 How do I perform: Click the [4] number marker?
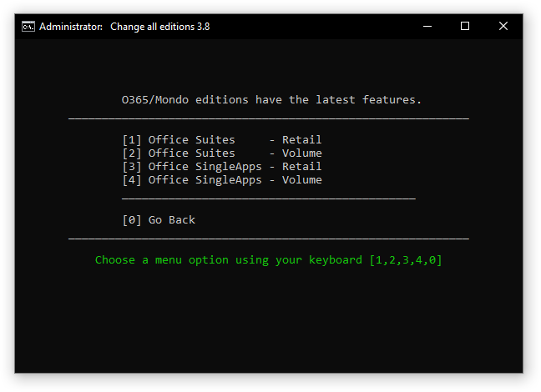[132, 180]
